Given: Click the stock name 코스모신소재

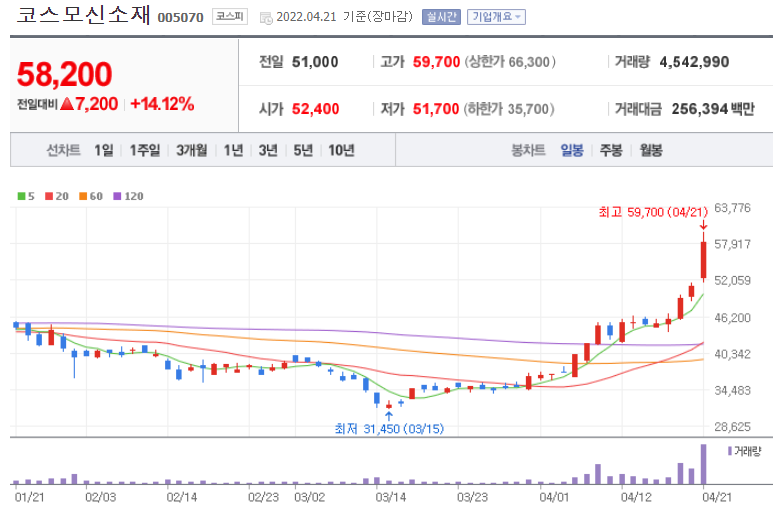Looking at the screenshot, I should [83, 15].
